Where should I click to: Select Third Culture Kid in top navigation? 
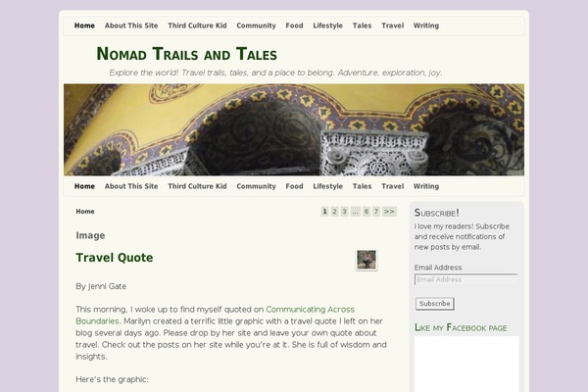197,25
